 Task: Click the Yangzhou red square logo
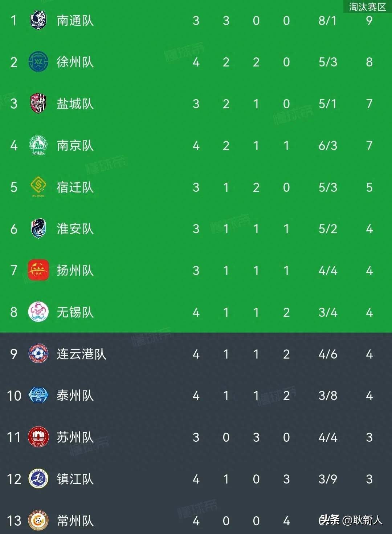pyautogui.click(x=38, y=270)
